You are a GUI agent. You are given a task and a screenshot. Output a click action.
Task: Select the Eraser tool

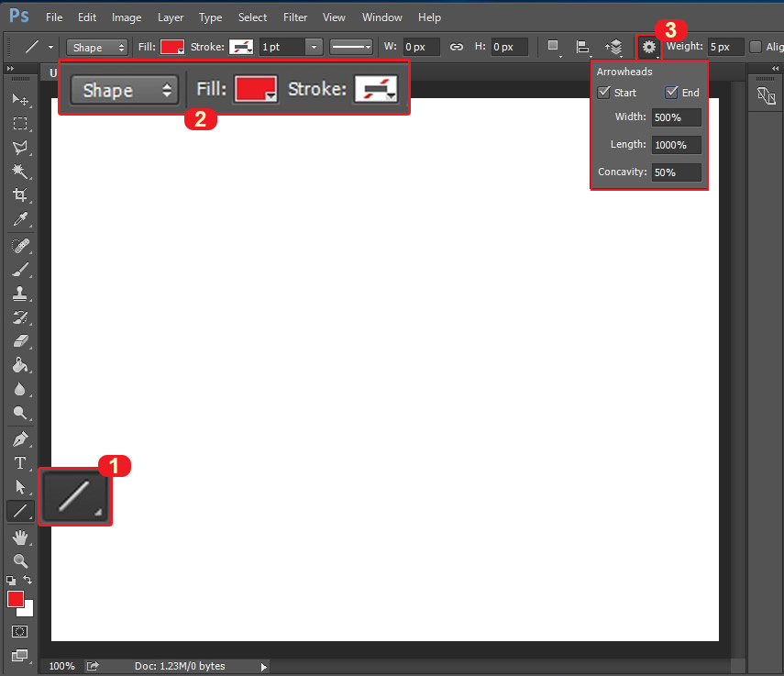click(20, 341)
